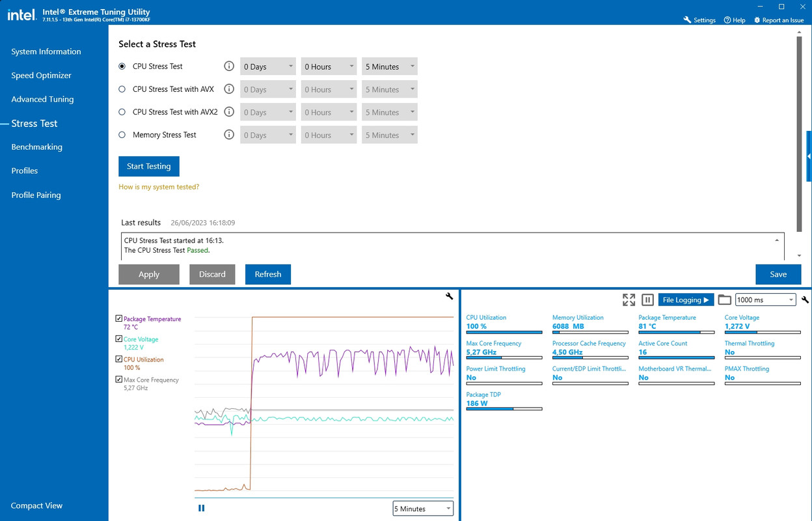This screenshot has width=812, height=521.
Task: Open info for Memory Stress Test
Action: (229, 135)
